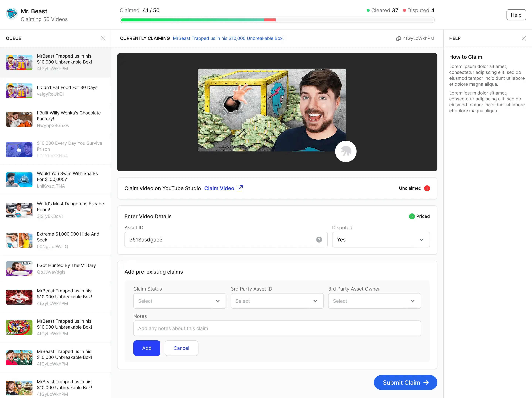Click the red Unclaimed alert icon
The height and width of the screenshot is (398, 532).
coord(427,188)
